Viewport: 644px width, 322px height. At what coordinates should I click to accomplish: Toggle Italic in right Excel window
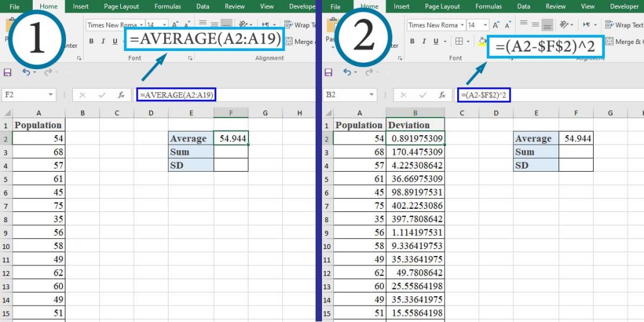tap(423, 41)
